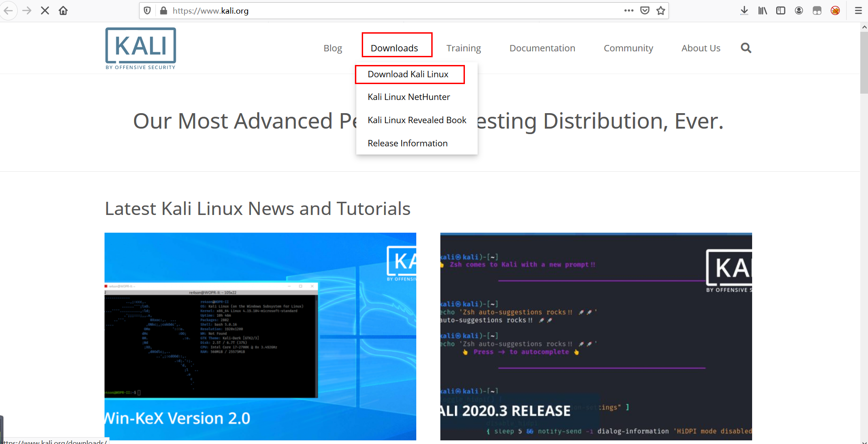Open the hamburger application menu
The image size is (868, 444).
tap(858, 10)
